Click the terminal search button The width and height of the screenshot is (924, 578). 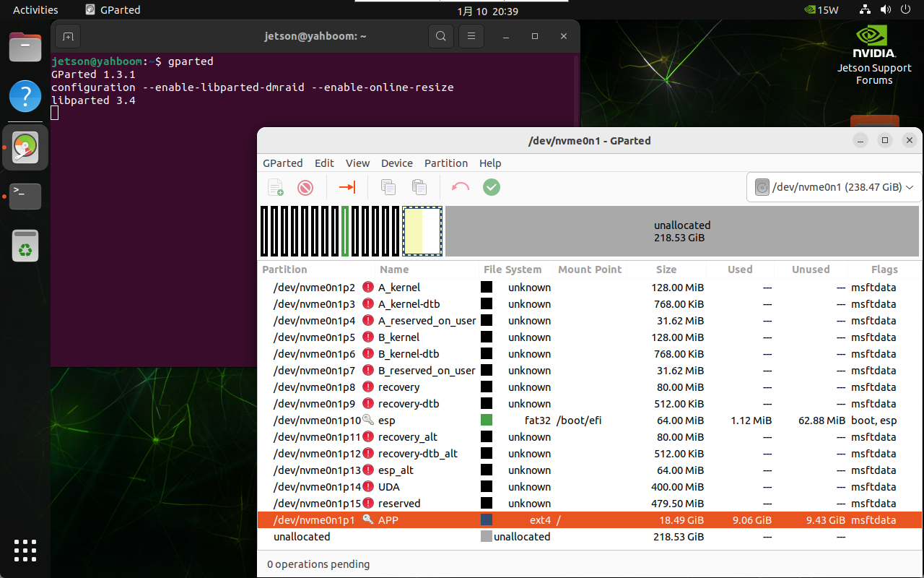[440, 36]
